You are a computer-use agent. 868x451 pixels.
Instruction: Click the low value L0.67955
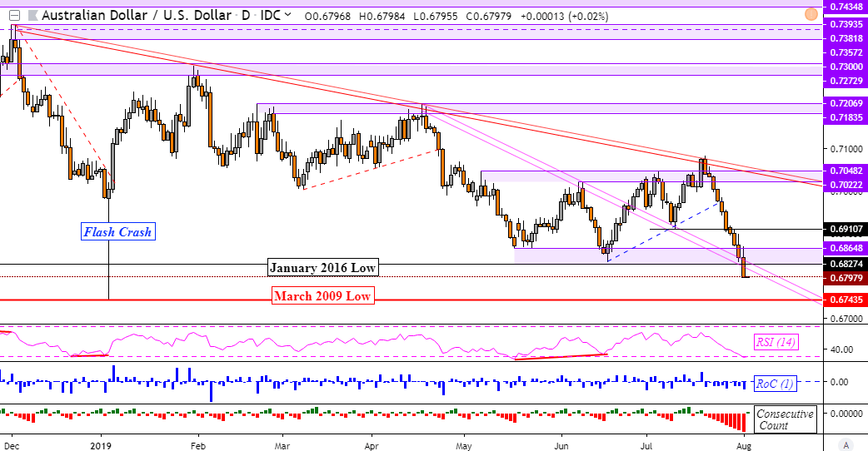tap(436, 16)
